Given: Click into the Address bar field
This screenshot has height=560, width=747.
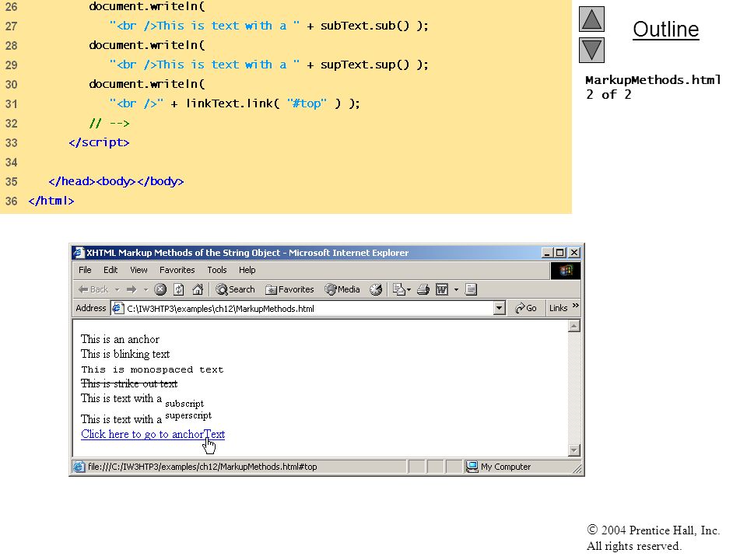Looking at the screenshot, I should tap(307, 309).
